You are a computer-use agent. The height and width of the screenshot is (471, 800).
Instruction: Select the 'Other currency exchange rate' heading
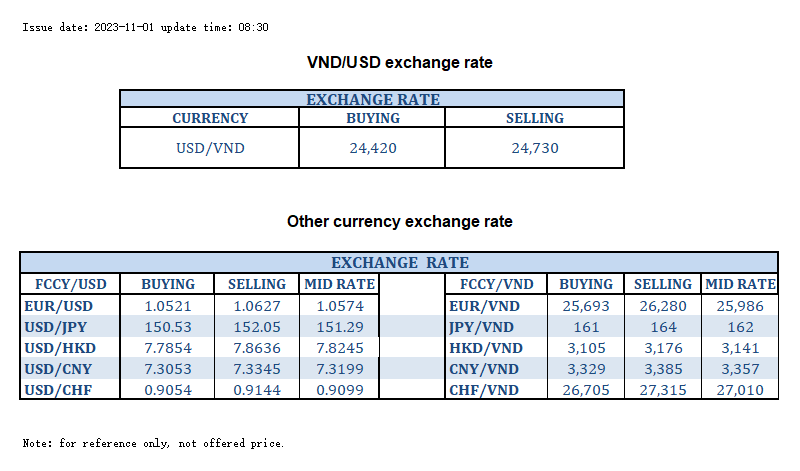point(399,221)
